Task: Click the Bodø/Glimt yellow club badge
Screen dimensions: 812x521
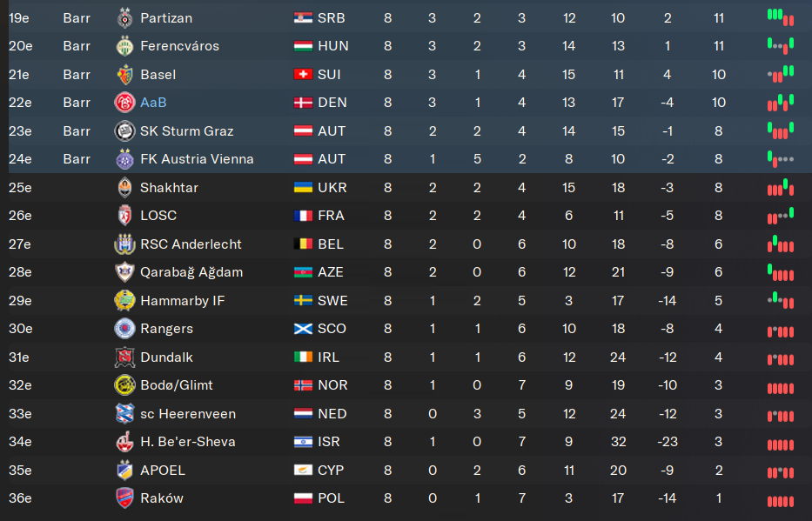Action: (x=124, y=385)
